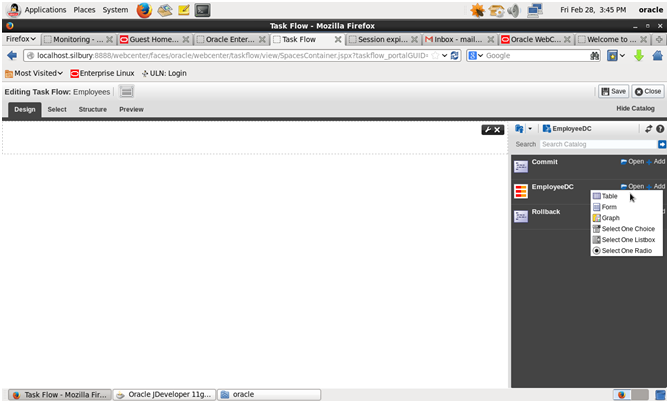This screenshot has width=669, height=403.
Task: Open the Firefox application menu dropdown
Action: pyautogui.click(x=20, y=39)
